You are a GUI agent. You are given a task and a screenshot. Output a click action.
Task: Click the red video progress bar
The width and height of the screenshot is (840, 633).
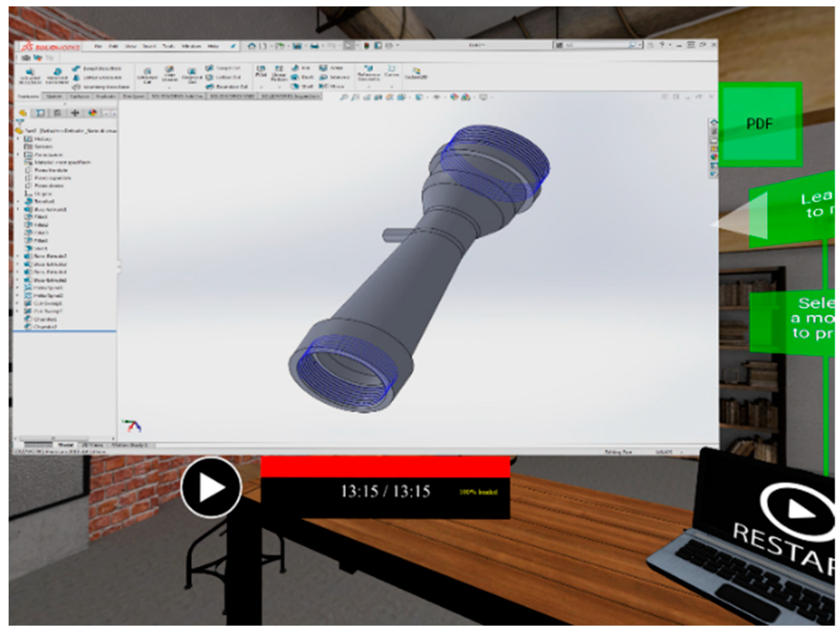pyautogui.click(x=385, y=467)
